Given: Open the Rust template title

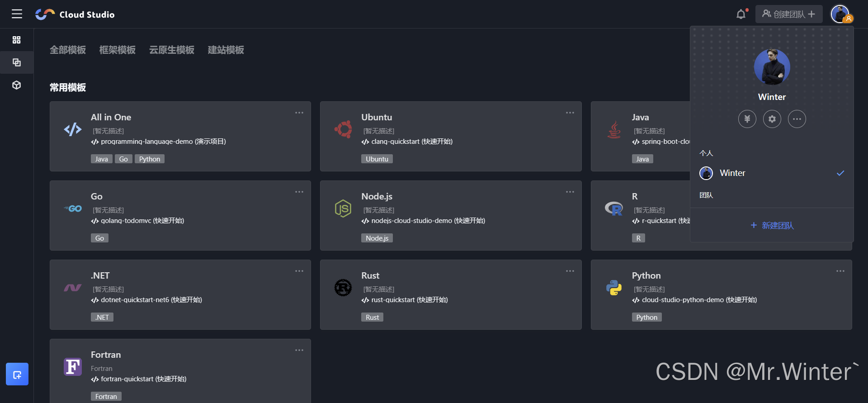Looking at the screenshot, I should (370, 275).
